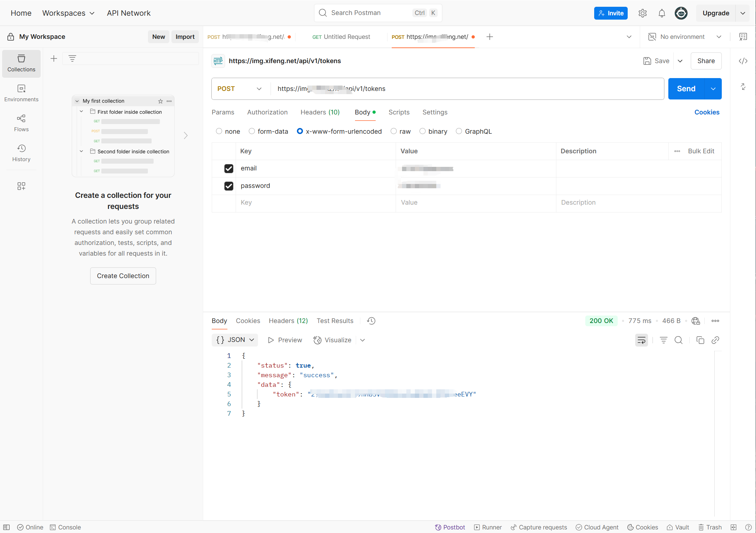Screen dimensions: 756x533
Task: Click the Cookies link
Action: 706,112
